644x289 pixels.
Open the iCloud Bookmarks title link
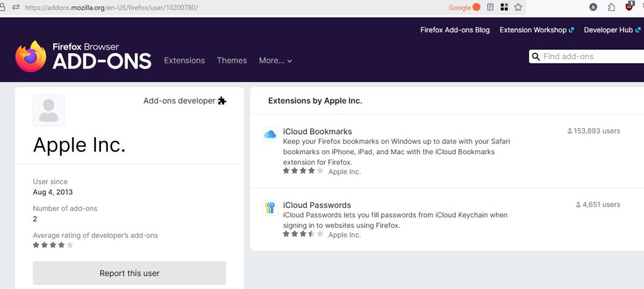317,132
